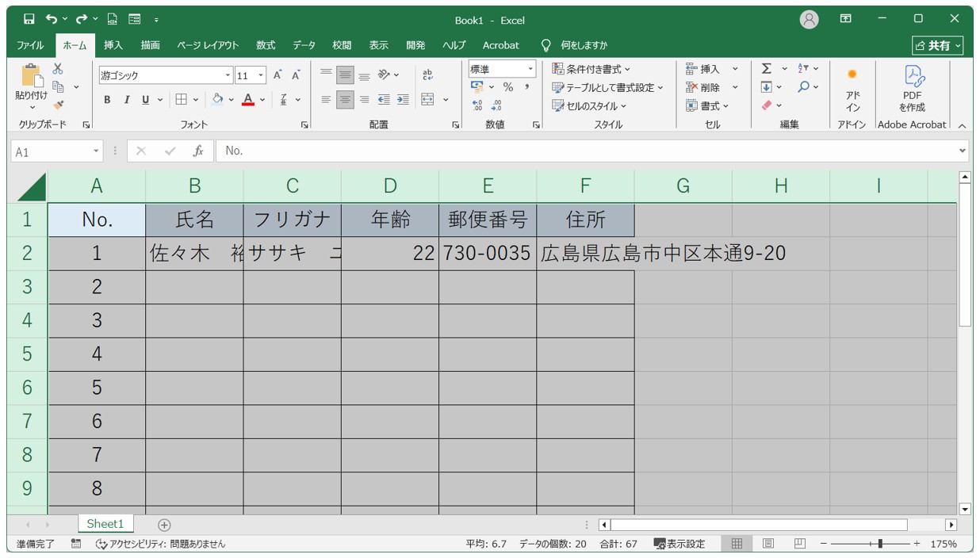Screen dimensions: 980x558
Task: Click the Save icon in title bar
Action: click(29, 19)
